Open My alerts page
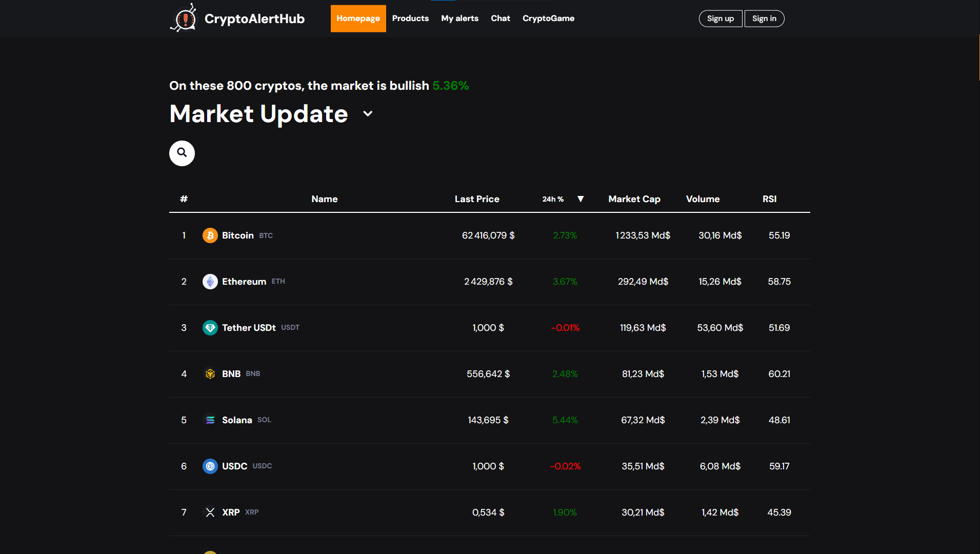Screen dimensions: 980x554 point(460,18)
